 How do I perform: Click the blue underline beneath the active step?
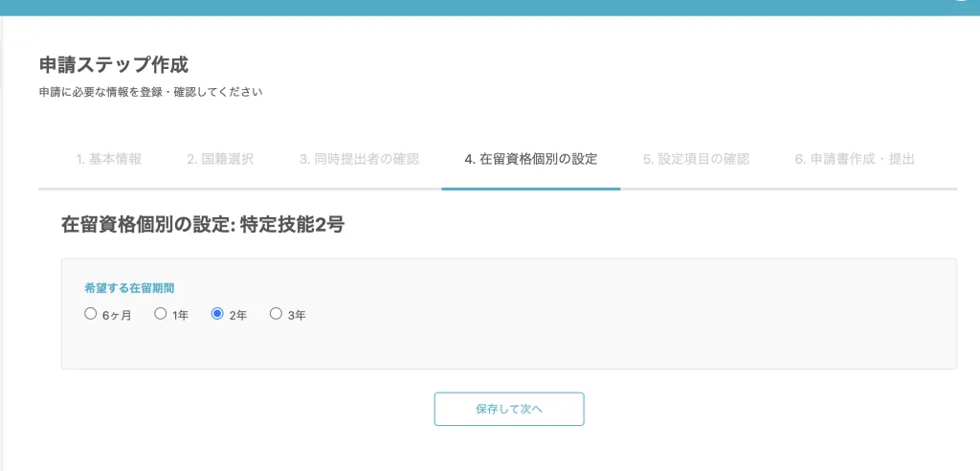[x=530, y=189]
